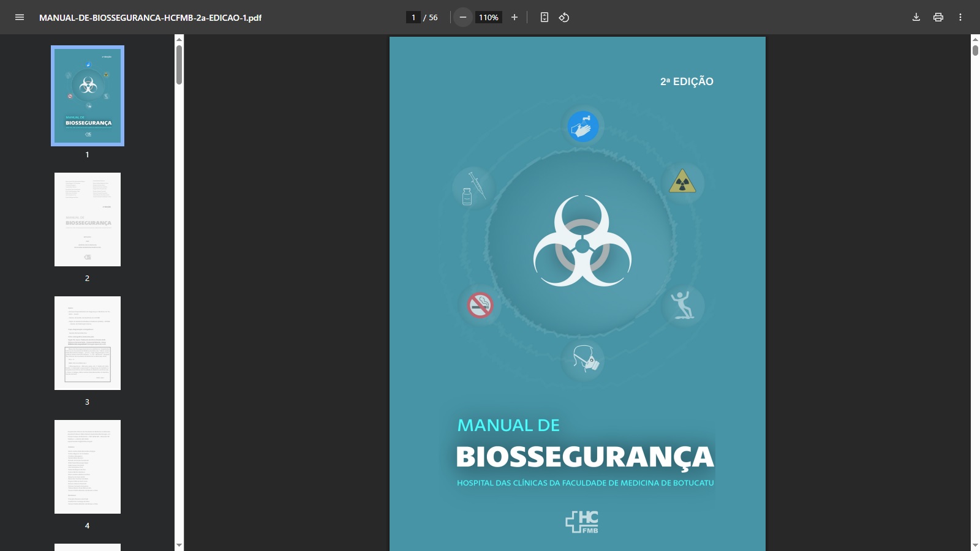The height and width of the screenshot is (551, 980).
Task: Print the document
Action: 938,17
